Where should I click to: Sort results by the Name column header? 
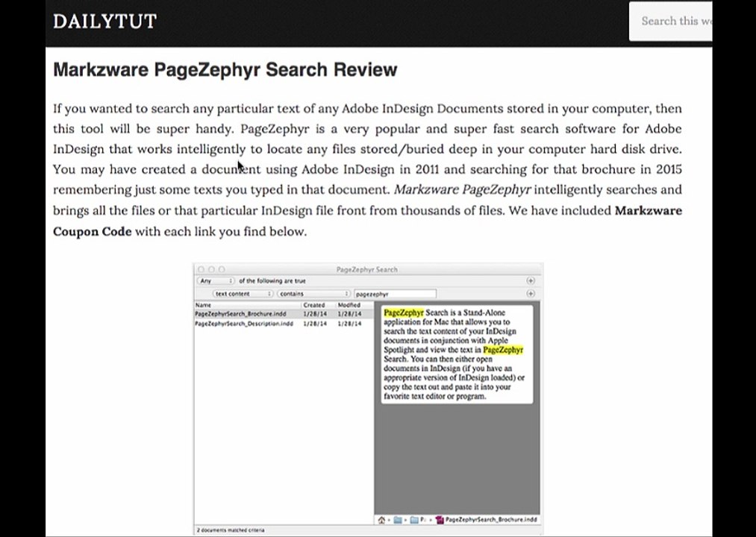247,305
